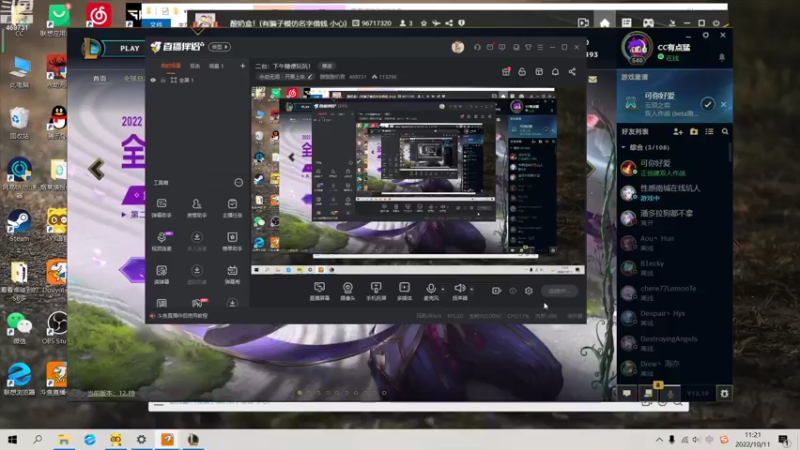The image size is (800, 450).
Task: Select the first carousel dot in League client
Action: tap(299, 393)
